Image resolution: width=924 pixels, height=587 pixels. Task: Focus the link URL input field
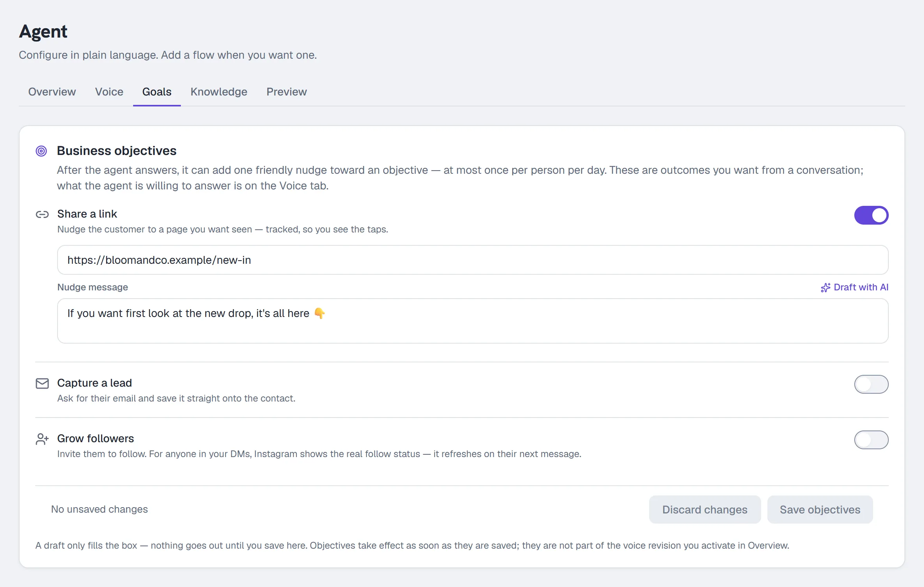click(473, 260)
